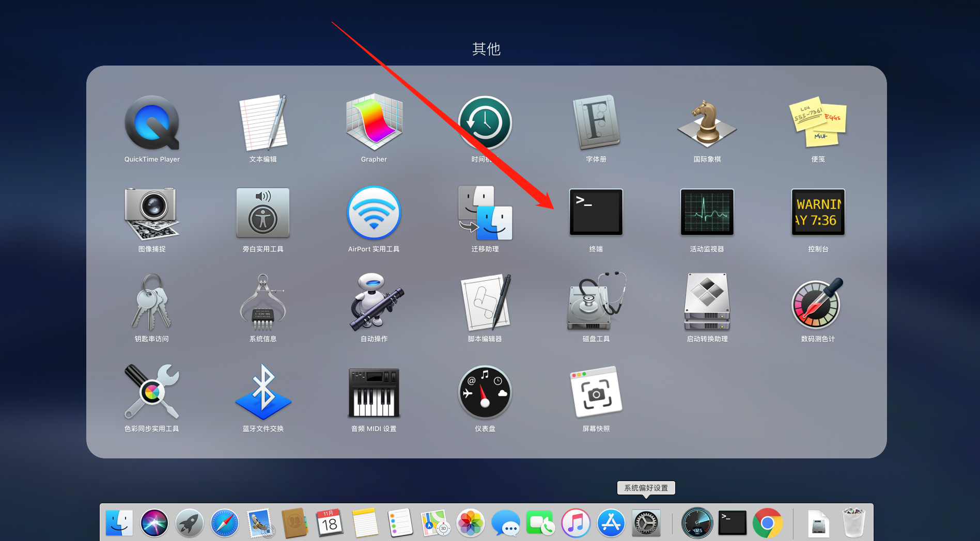This screenshot has height=541, width=980.
Task: Open System Preferences gear in the Dock
Action: [x=646, y=523]
